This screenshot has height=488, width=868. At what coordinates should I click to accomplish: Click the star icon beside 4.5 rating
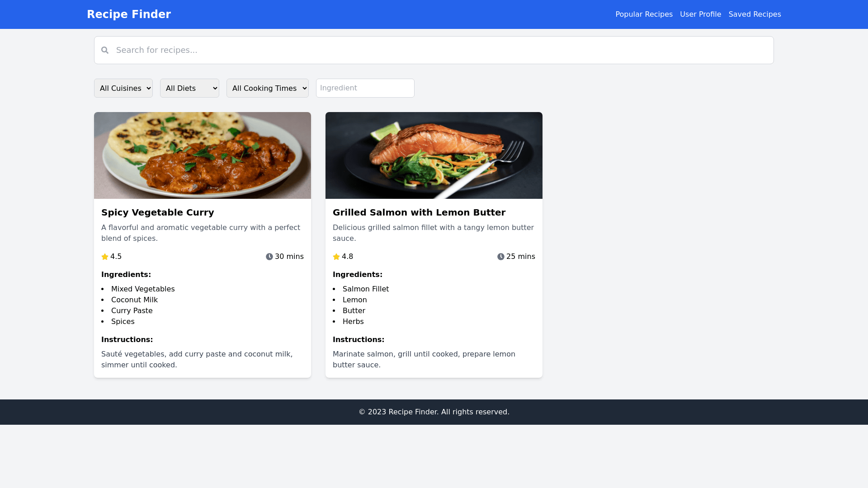pos(105,257)
